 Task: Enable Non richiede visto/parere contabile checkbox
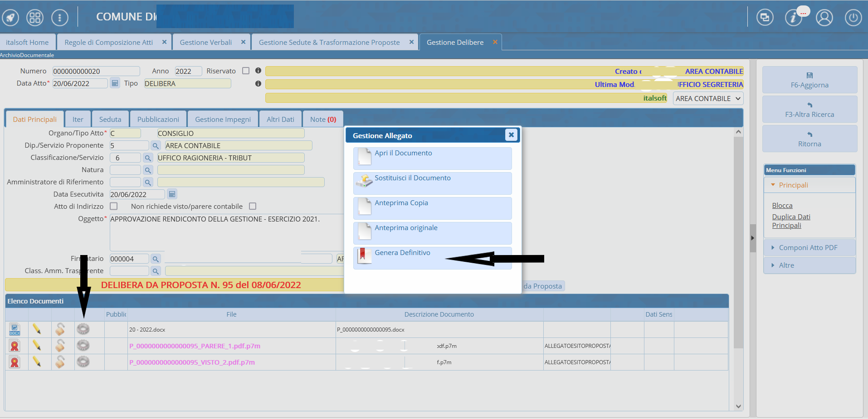(x=253, y=206)
